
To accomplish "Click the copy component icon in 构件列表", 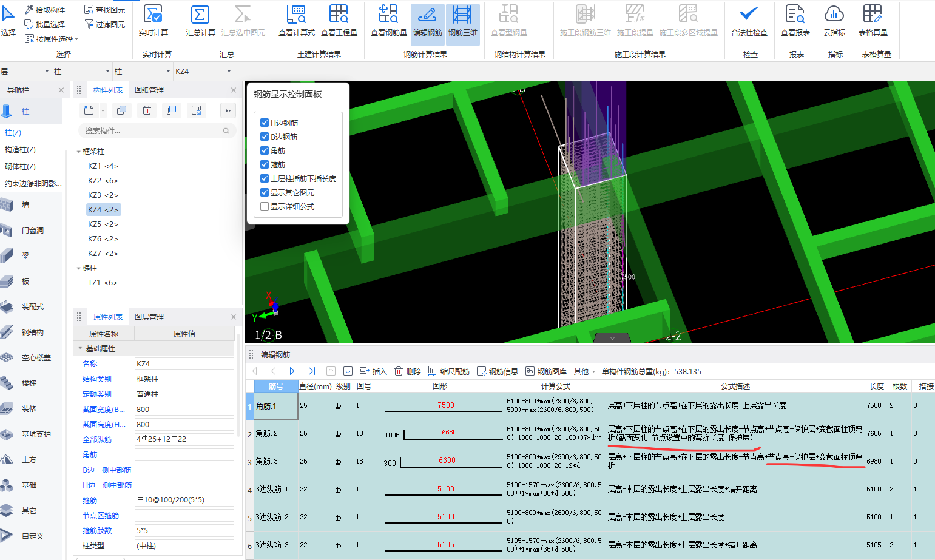I will click(122, 110).
